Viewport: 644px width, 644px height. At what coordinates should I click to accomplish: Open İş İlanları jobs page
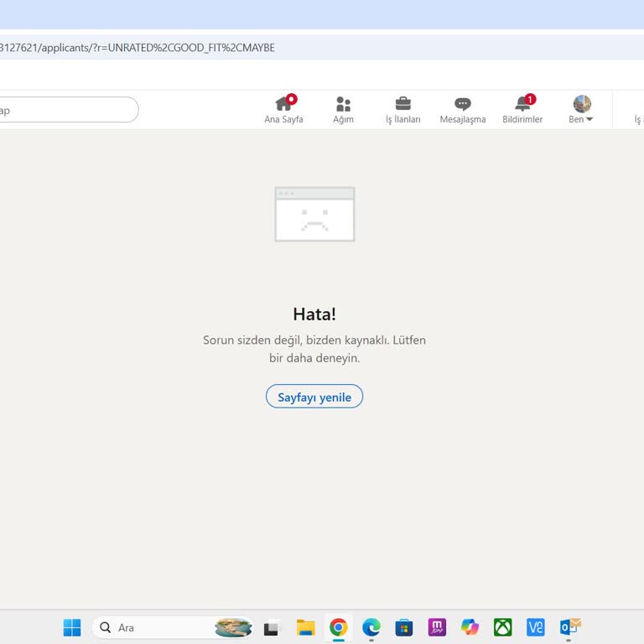pos(402,109)
